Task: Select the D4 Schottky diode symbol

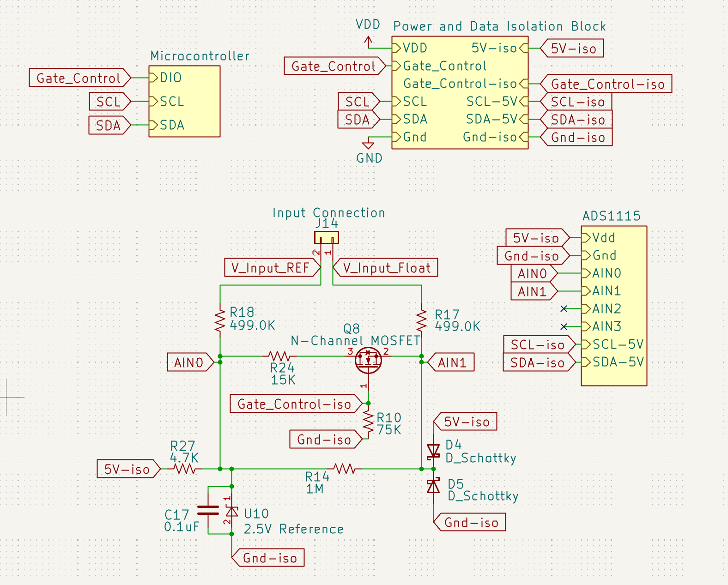Action: tap(433, 451)
